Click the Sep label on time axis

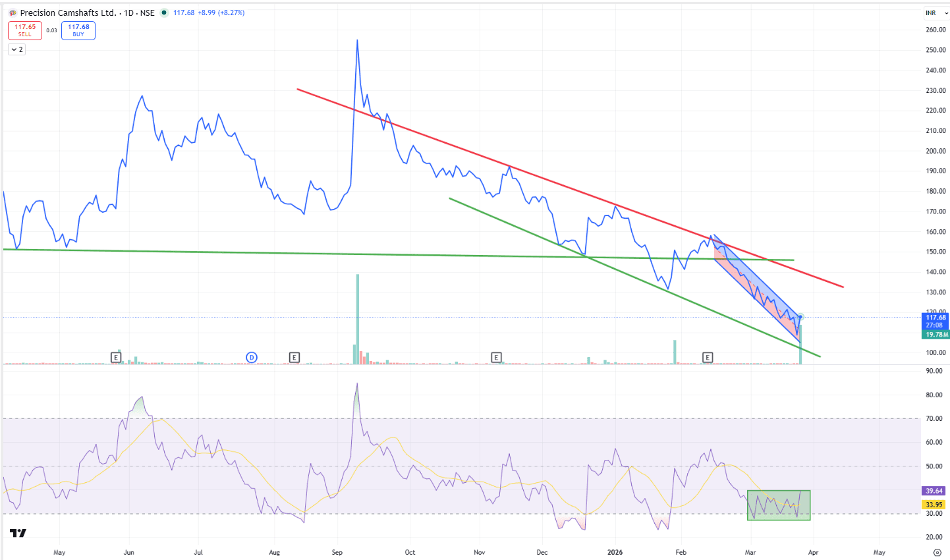[x=337, y=552]
